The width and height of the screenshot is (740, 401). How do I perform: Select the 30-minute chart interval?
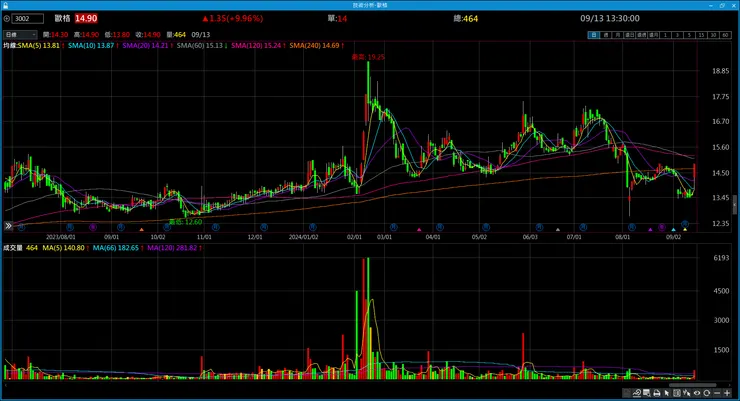tap(714, 35)
